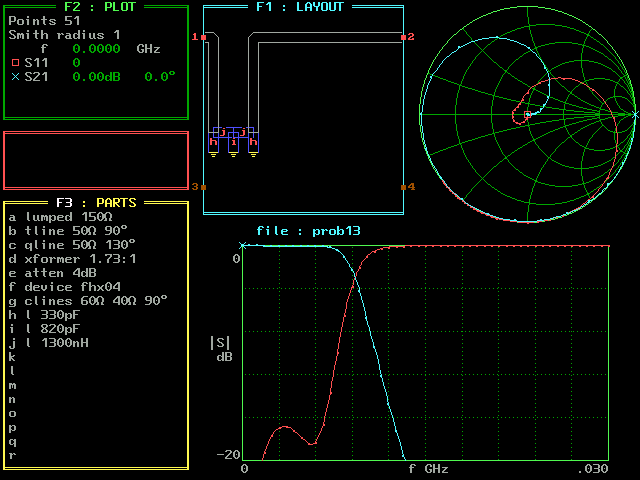Click port 1 connector on the layout

pyautogui.click(x=204, y=37)
